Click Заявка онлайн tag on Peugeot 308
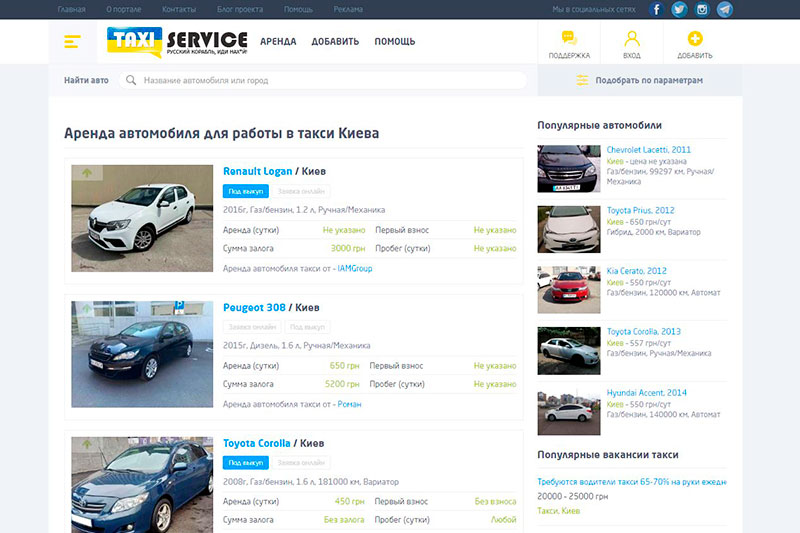The width and height of the screenshot is (800, 533). (x=252, y=327)
